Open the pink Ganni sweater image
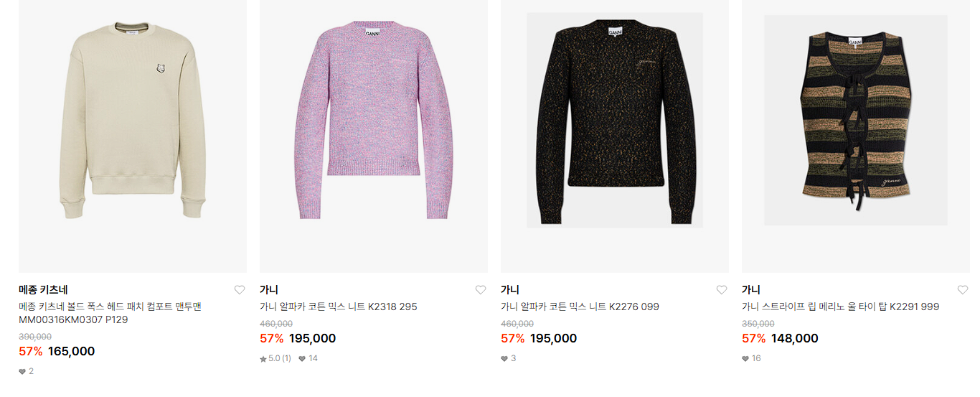980x397 pixels. (374, 136)
